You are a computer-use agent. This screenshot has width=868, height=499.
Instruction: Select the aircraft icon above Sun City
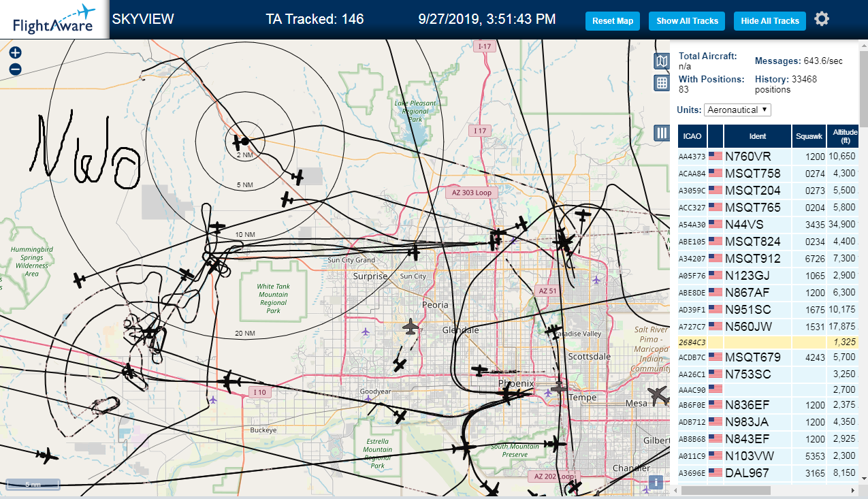coord(414,253)
